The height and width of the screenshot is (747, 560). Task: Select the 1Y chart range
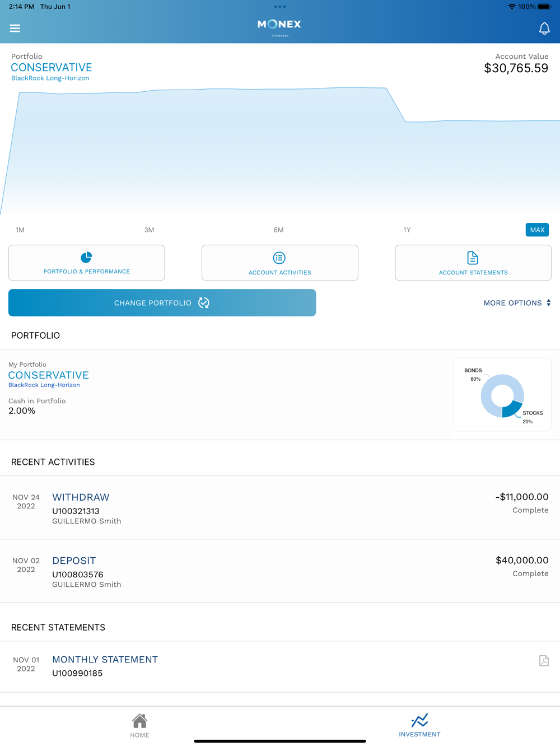[x=407, y=230]
